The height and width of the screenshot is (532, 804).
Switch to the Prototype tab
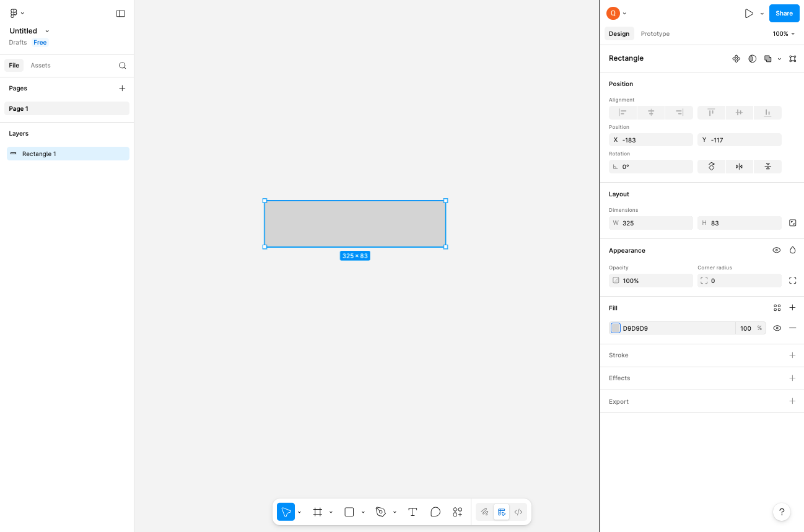coord(655,34)
